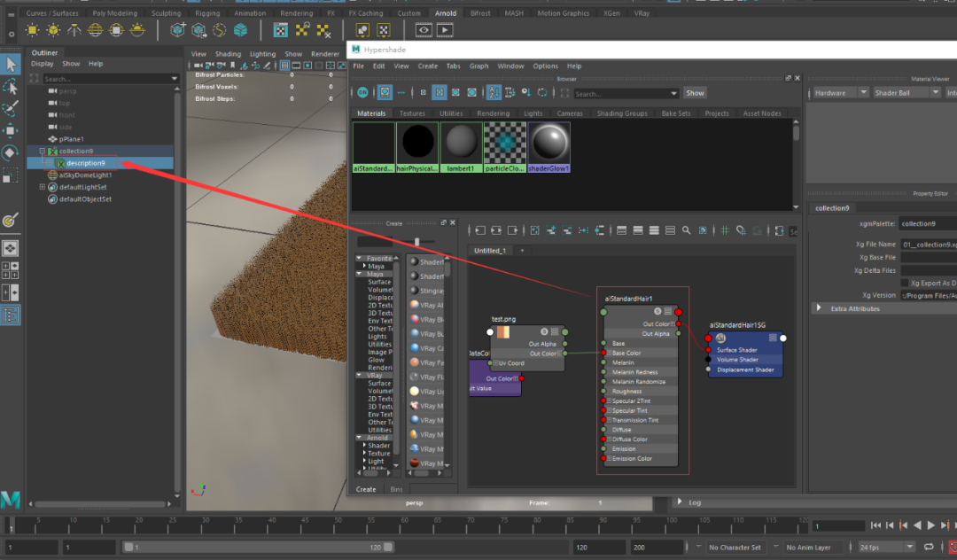This screenshot has width=957, height=560.
Task: Toggle the green grid icon in graph toolbar
Action: [725, 230]
